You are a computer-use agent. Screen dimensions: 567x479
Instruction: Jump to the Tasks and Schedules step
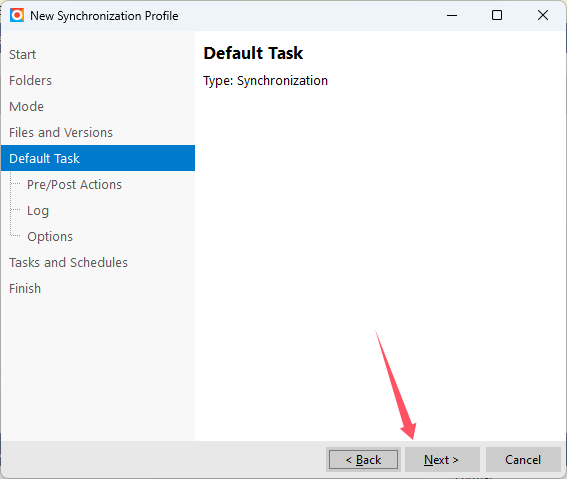tap(68, 263)
